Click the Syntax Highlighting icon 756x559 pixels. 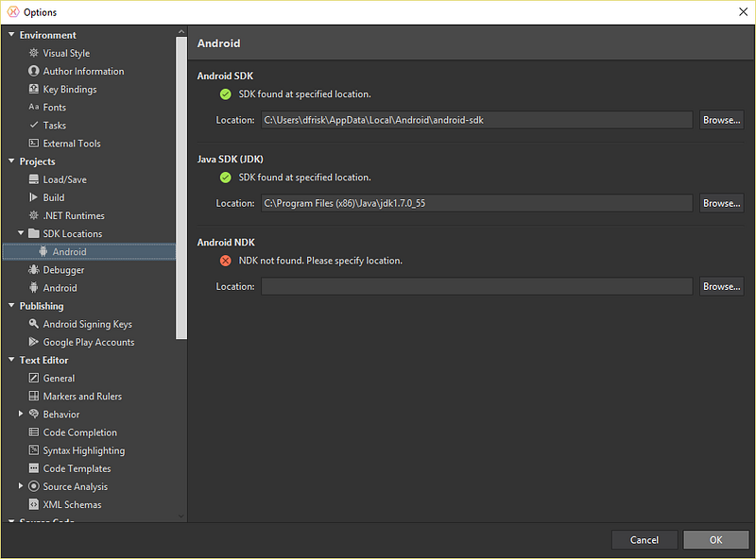click(x=34, y=450)
